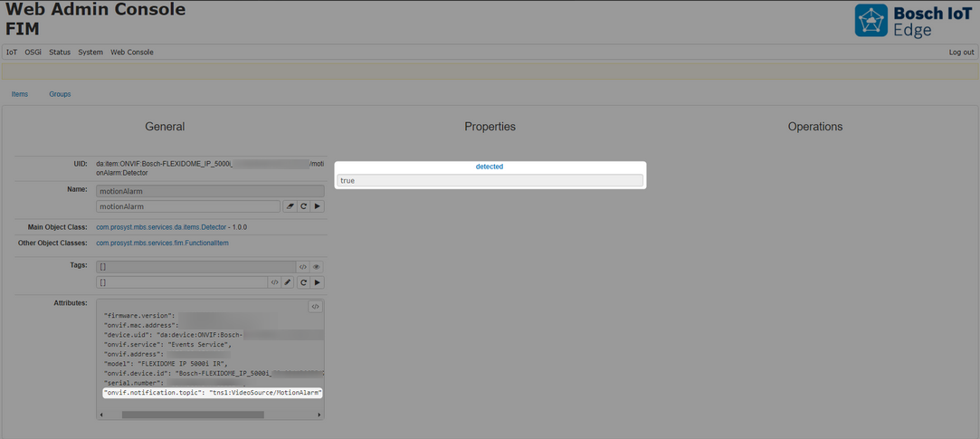Click the detected value field showing true

490,180
